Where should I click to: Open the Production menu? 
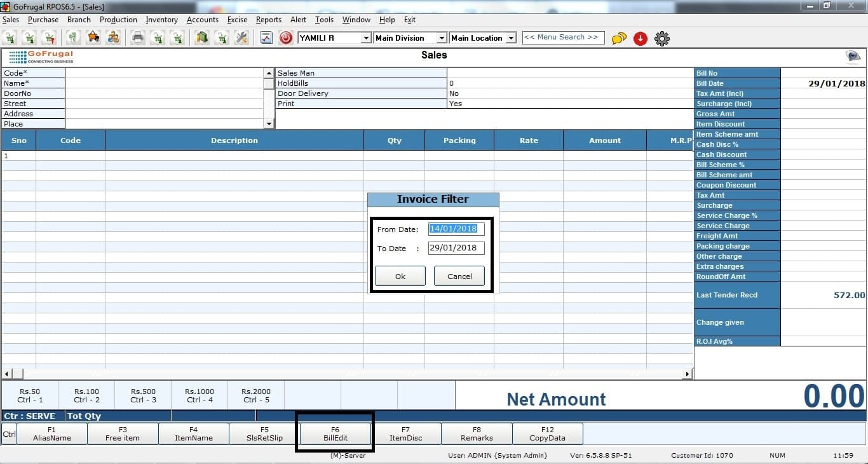pos(118,20)
